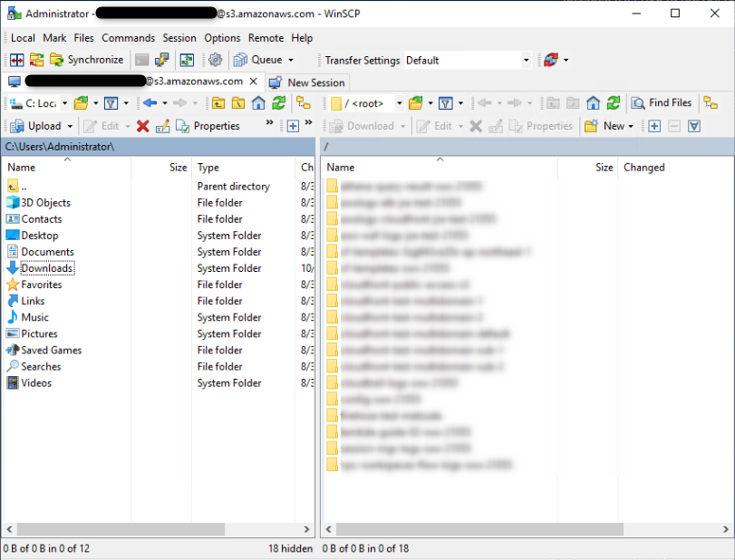Screen dimensions: 735x560
Task: Show more local toolbar commands chevron
Action: click(x=269, y=122)
